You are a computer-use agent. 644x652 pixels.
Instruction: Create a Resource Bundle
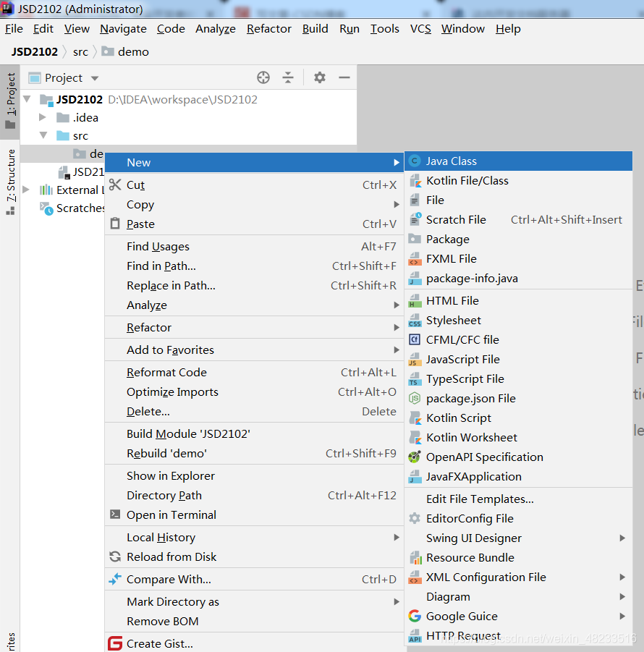[x=518, y=558]
